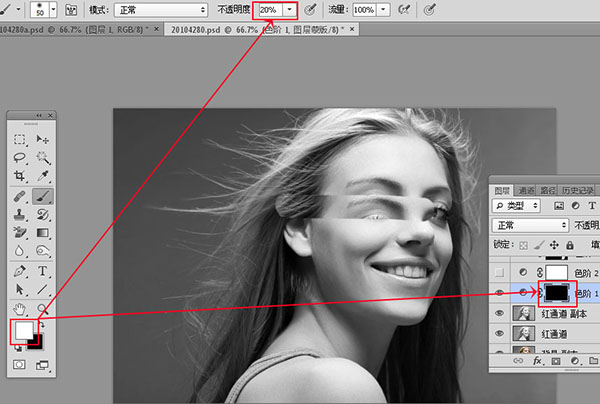The image size is (600, 404).
Task: Expand the layer blend mode 正常 dropdown
Action: pyautogui.click(x=530, y=226)
